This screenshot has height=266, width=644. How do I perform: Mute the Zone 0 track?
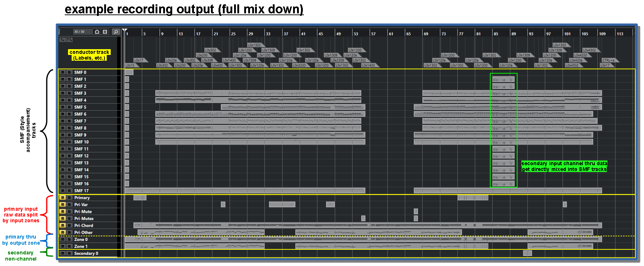coord(63,239)
